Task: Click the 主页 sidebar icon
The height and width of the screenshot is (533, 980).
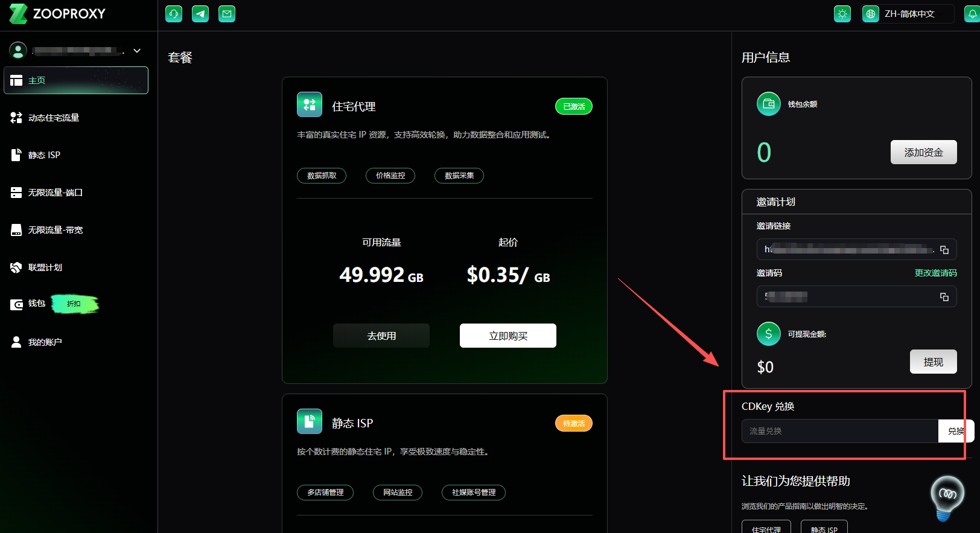Action: pyautogui.click(x=16, y=80)
